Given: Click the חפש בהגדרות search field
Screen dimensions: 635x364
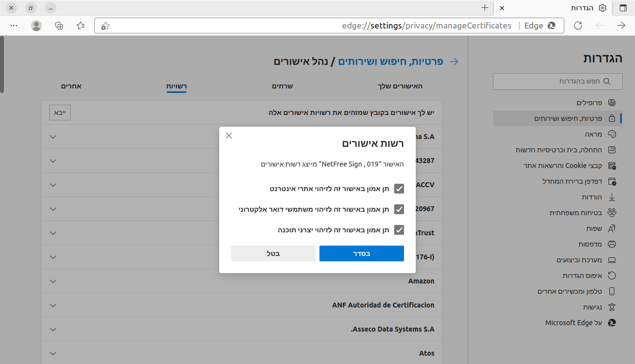Looking at the screenshot, I should [558, 82].
